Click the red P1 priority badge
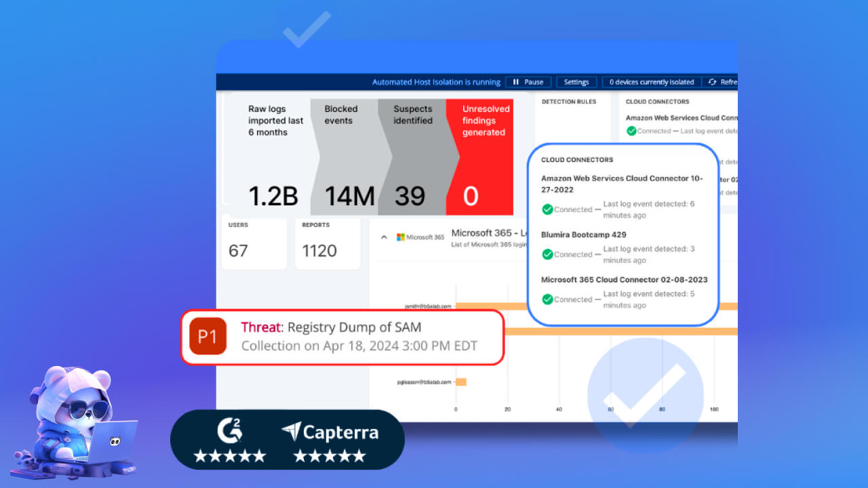The height and width of the screenshot is (488, 868). (208, 337)
